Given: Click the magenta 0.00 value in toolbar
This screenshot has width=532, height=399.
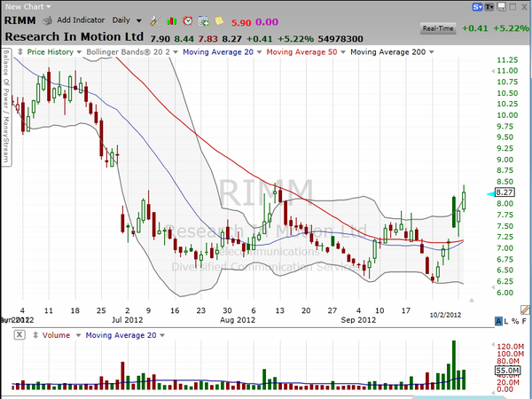Looking at the screenshot, I should tap(267, 22).
